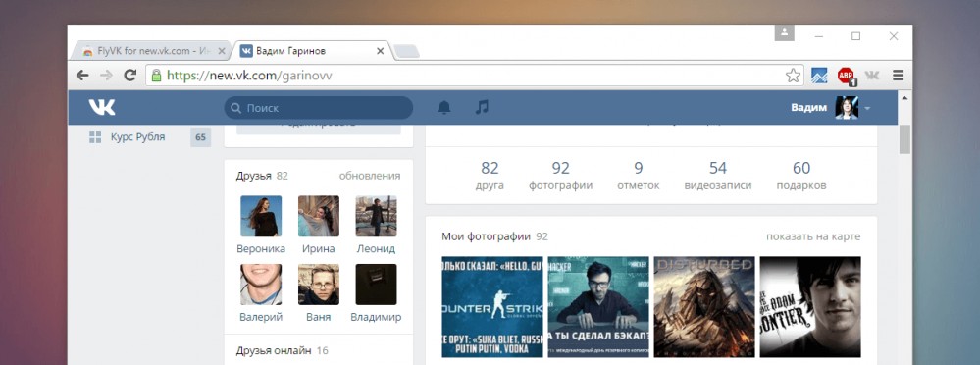Screen dimensions: 980x365
Task: Open 54 видеозаписи counter
Action: (x=717, y=176)
